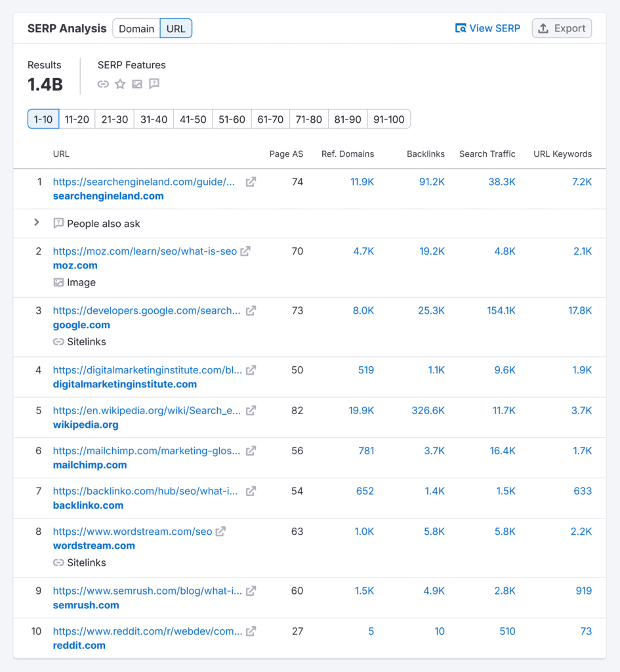Screen dimensions: 620x672
Task: Click the Export button
Action: 562,28
